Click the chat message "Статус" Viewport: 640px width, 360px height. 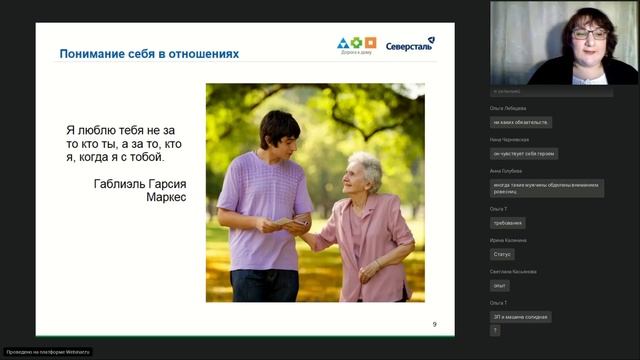[x=502, y=254]
